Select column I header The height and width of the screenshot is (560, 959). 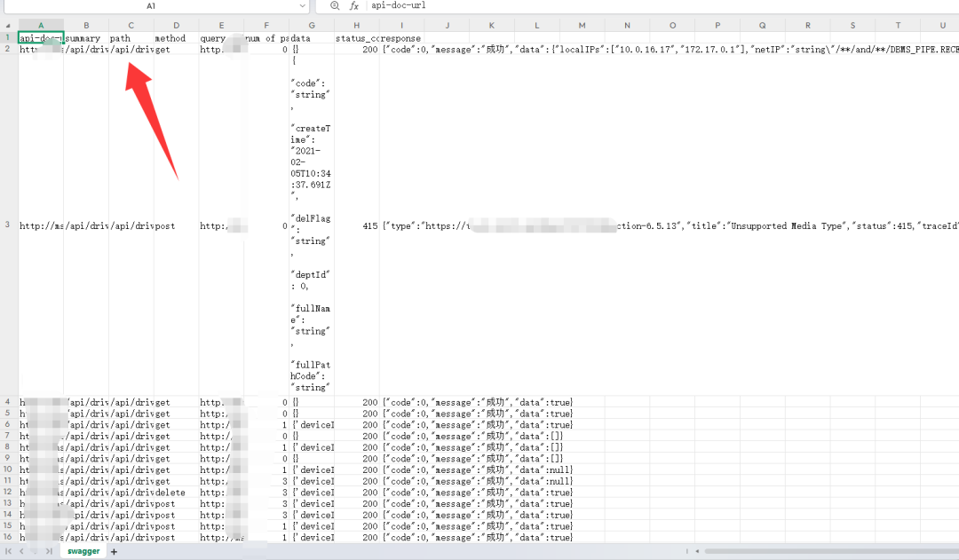(402, 26)
